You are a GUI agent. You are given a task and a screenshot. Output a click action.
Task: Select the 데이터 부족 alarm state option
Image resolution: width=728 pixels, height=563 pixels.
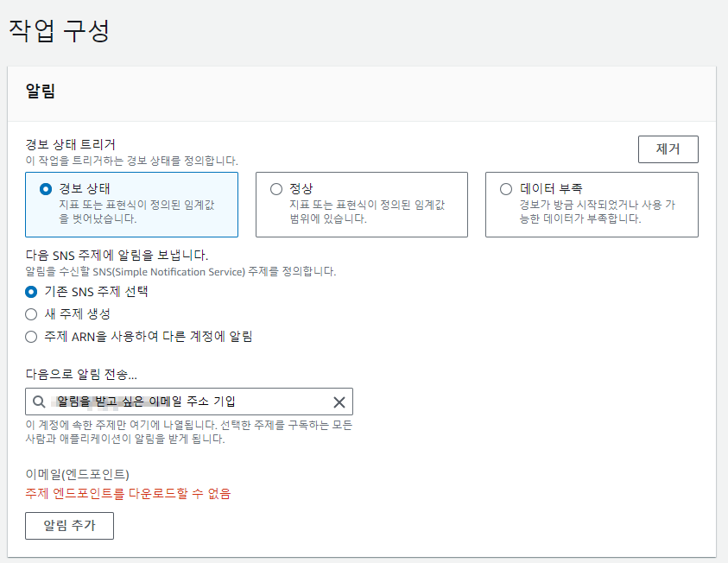point(592,205)
